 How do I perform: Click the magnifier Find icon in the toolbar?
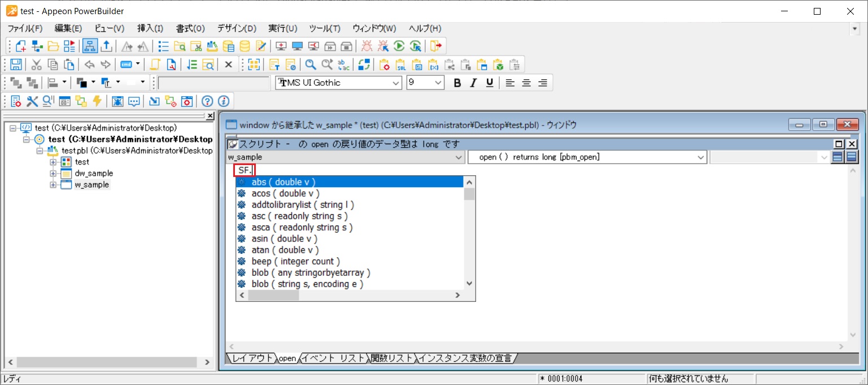pyautogui.click(x=310, y=64)
